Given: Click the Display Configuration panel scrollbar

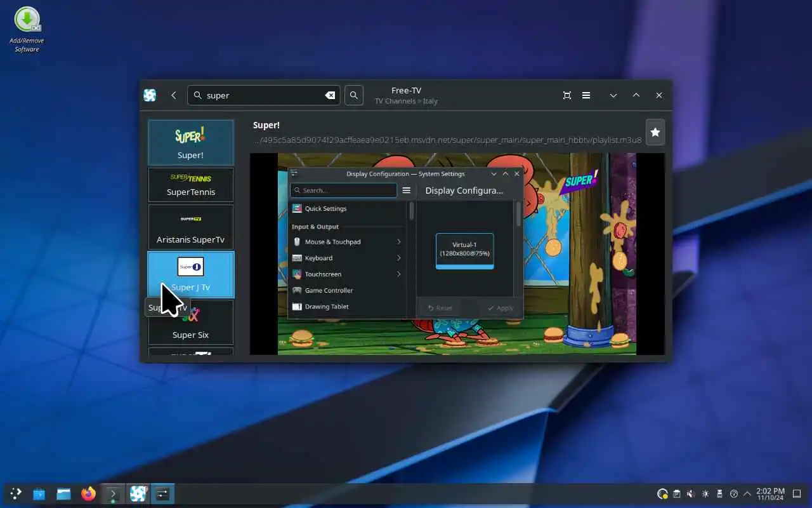Looking at the screenshot, I should 518,213.
